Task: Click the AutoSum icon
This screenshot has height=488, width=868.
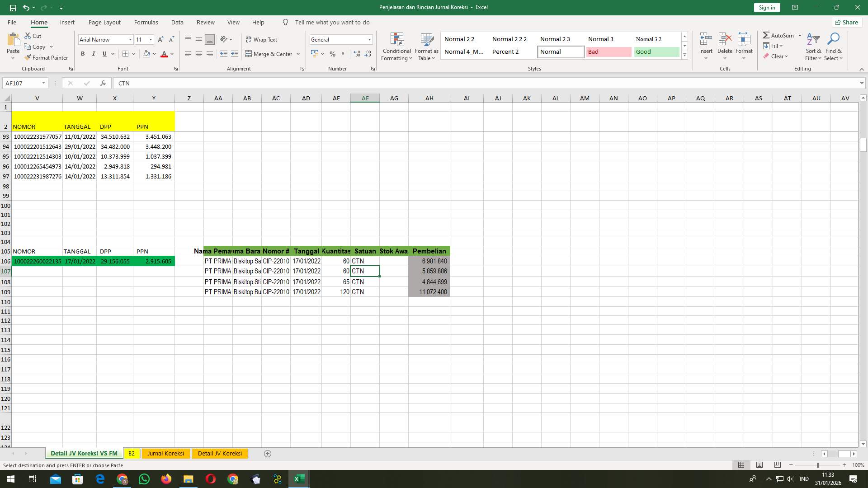Action: click(x=767, y=35)
